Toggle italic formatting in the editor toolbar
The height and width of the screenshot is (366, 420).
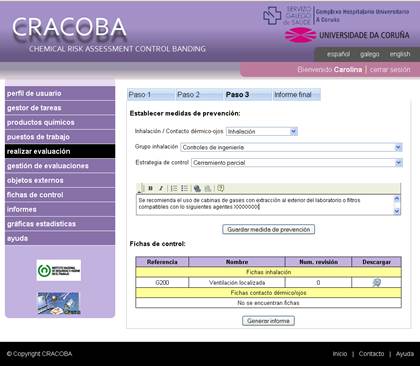tap(161, 188)
